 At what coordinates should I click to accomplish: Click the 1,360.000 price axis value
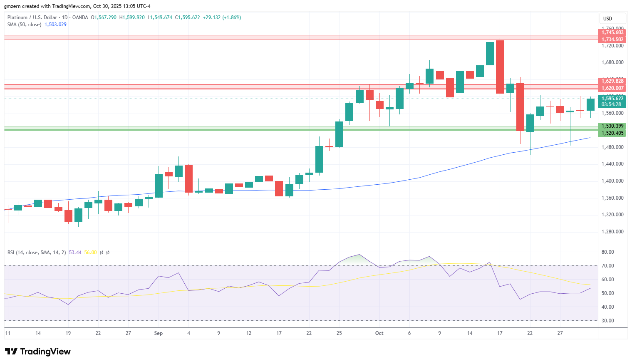point(612,198)
